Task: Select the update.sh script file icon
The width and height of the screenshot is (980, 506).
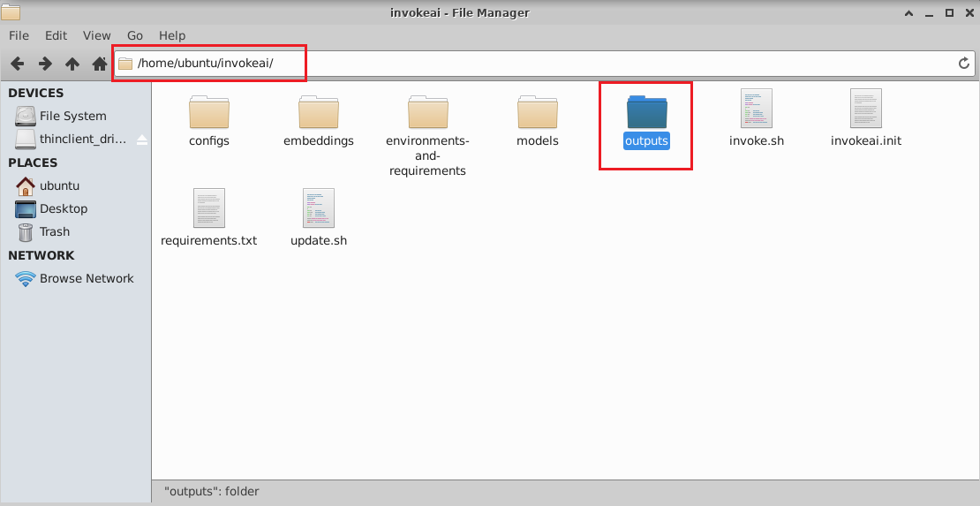Action: (x=318, y=208)
